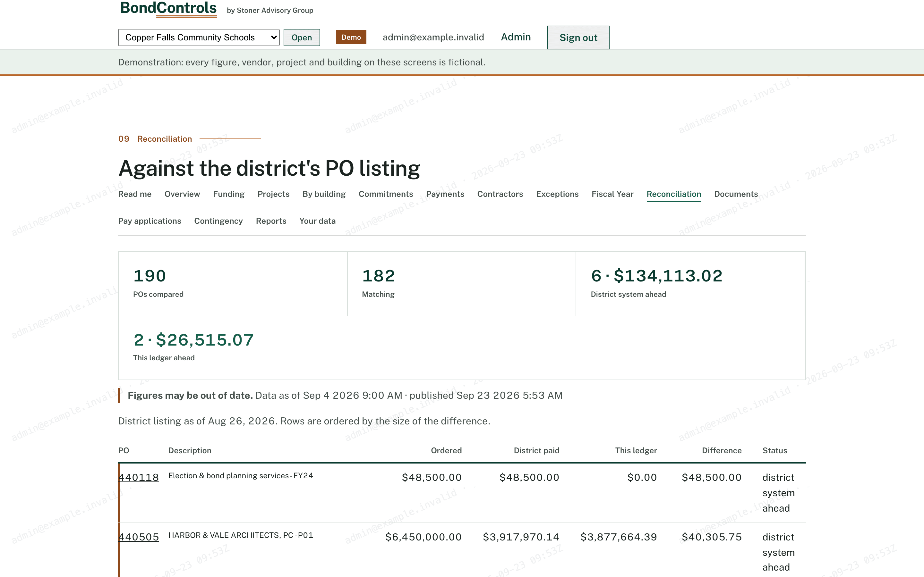Open PO 440118 link
The image size is (924, 577).
[139, 477]
